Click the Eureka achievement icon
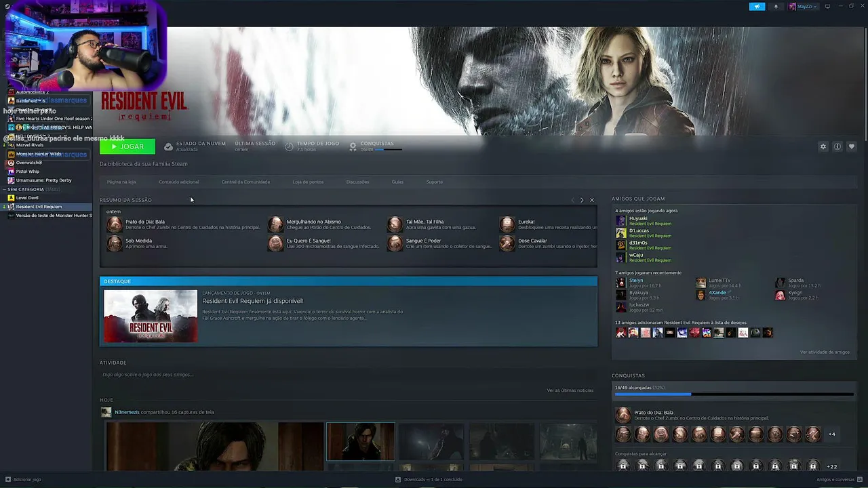The image size is (868, 488). click(507, 224)
